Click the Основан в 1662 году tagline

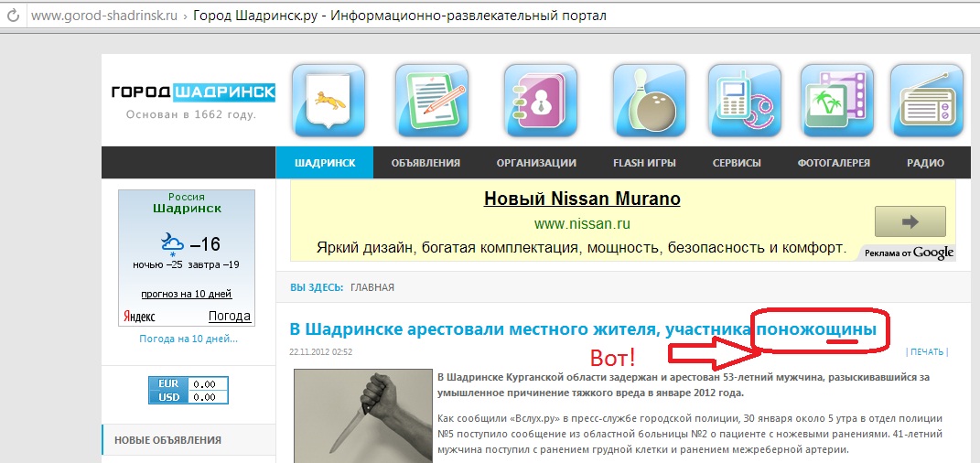click(191, 115)
